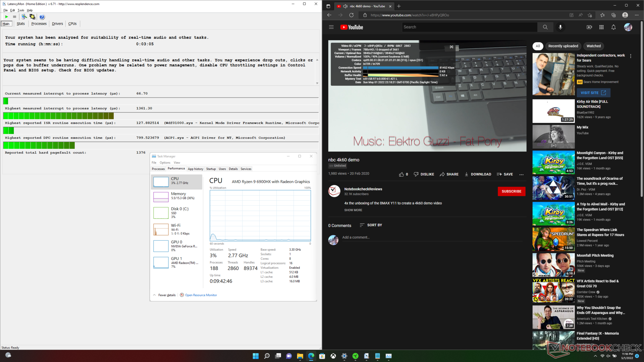Open Microsoft Store from the taskbar
The height and width of the screenshot is (362, 644).
point(322,356)
